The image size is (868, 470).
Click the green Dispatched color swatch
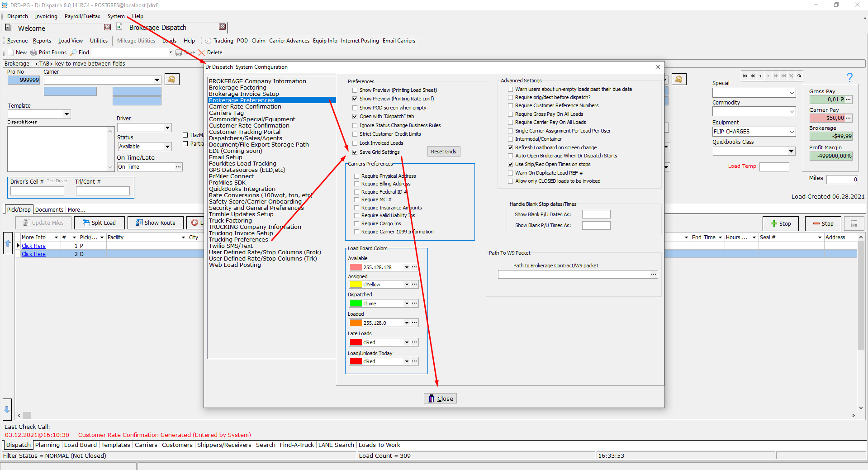point(356,304)
